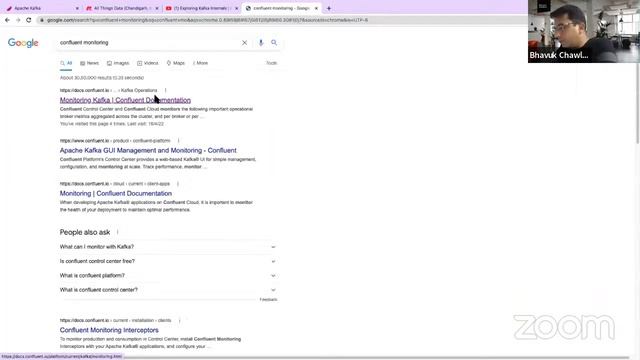Open Monitoring Kafka | Confluent Documentation link
Screen dimensions: 640x360
(125, 100)
